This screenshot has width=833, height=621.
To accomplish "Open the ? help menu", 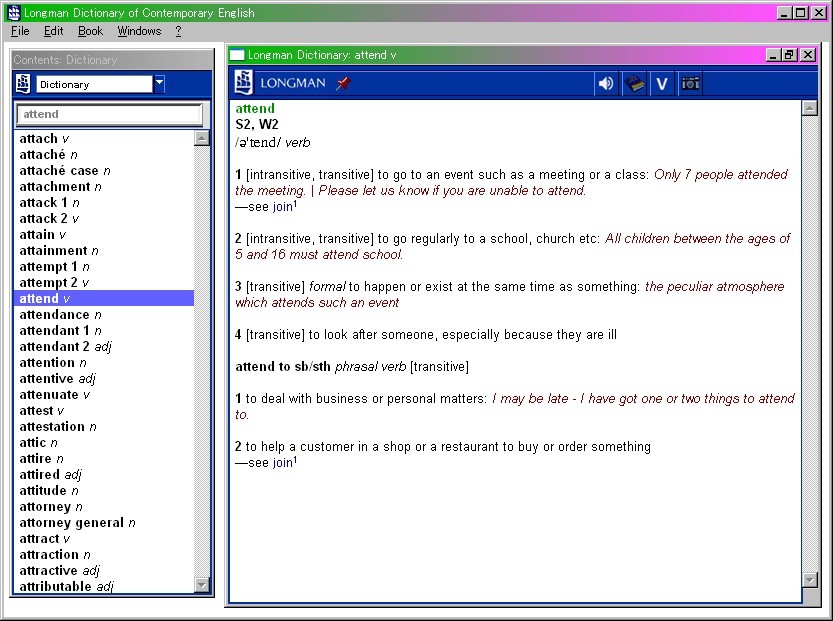I will pyautogui.click(x=178, y=31).
